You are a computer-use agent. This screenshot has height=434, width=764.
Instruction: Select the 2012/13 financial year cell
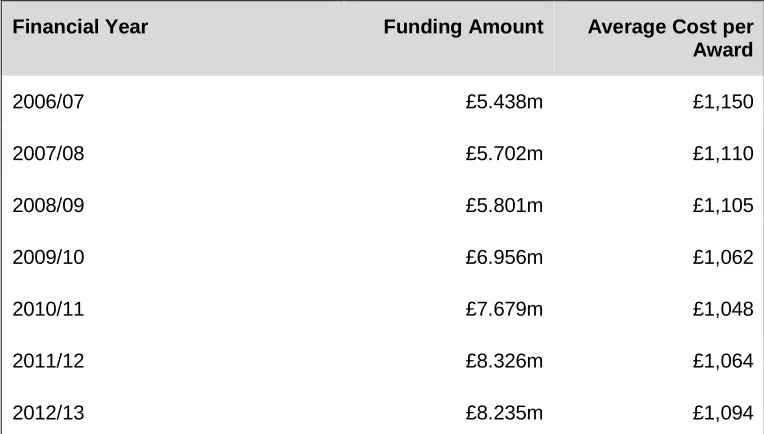click(48, 413)
